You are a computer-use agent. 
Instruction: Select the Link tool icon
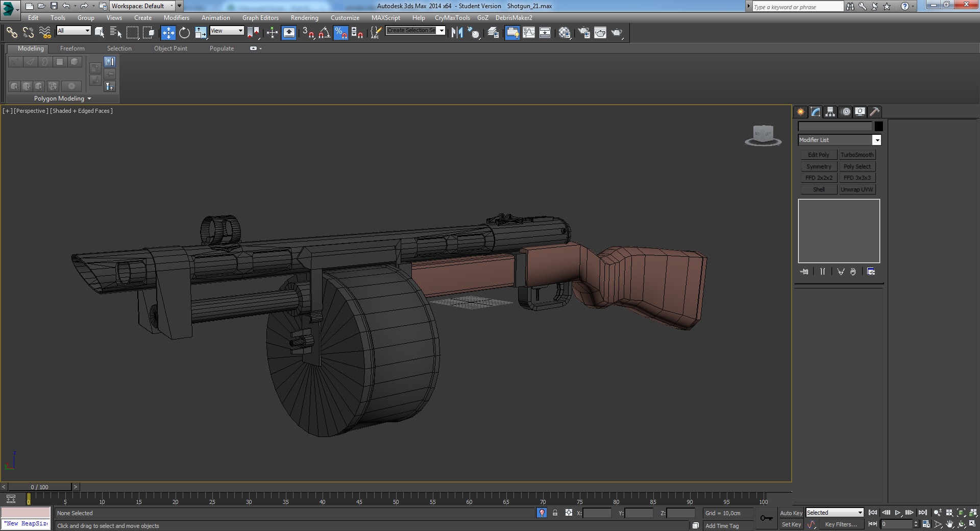click(12, 33)
